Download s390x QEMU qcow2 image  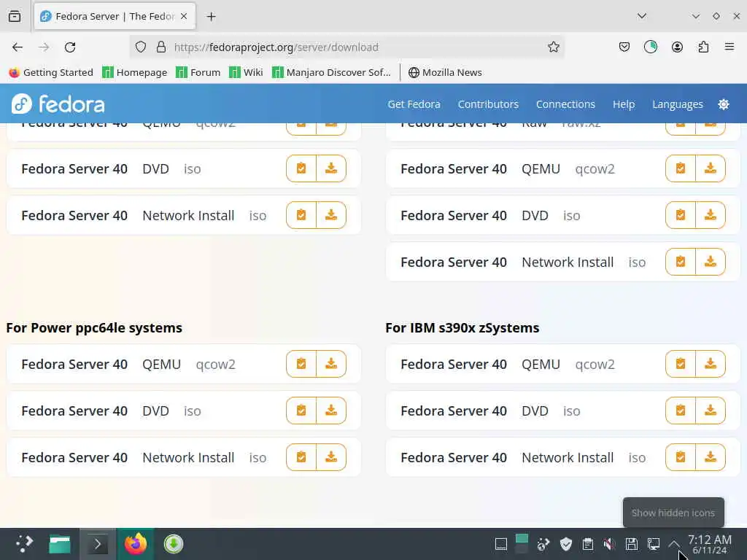click(711, 364)
